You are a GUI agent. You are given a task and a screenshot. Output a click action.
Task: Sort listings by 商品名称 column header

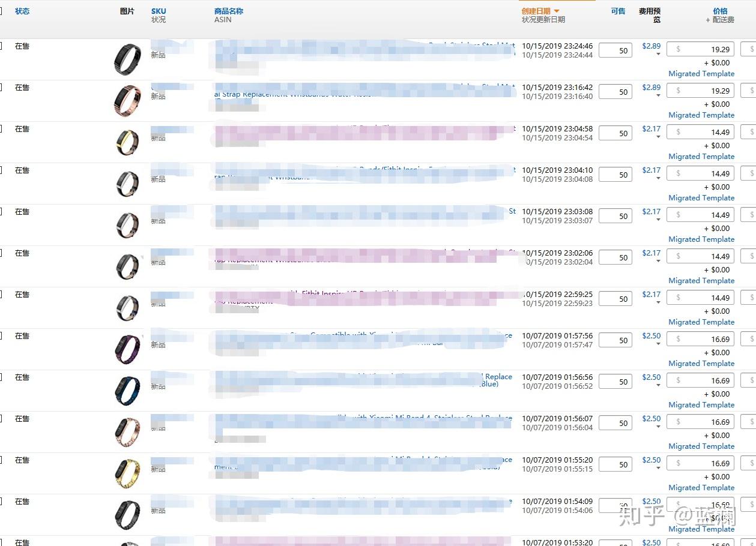point(229,11)
